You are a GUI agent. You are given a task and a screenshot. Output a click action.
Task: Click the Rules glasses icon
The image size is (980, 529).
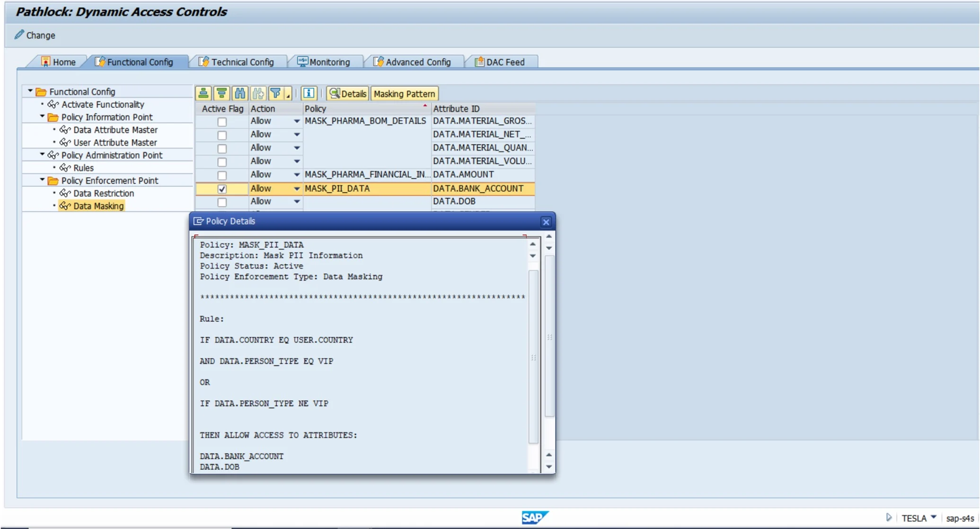tap(65, 168)
